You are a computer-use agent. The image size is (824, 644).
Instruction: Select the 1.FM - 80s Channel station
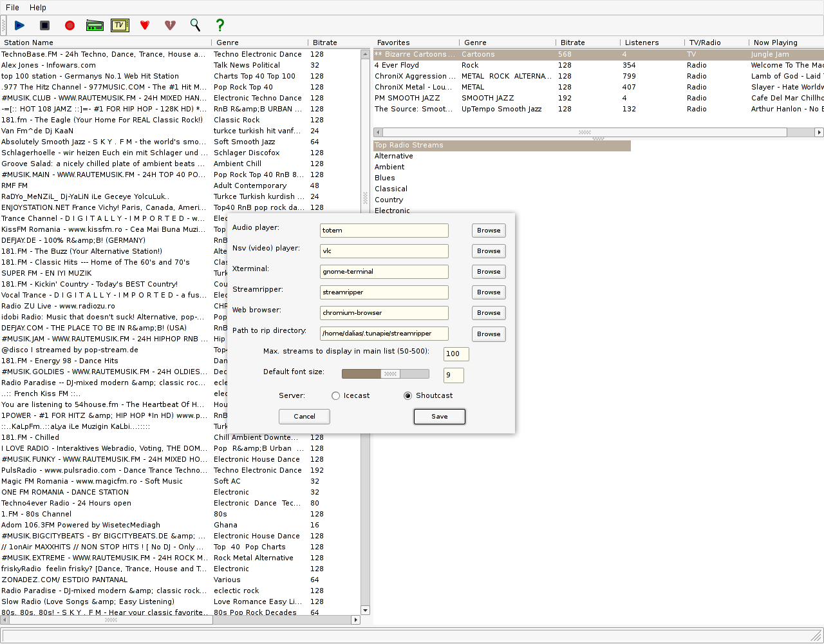click(x=180, y=515)
